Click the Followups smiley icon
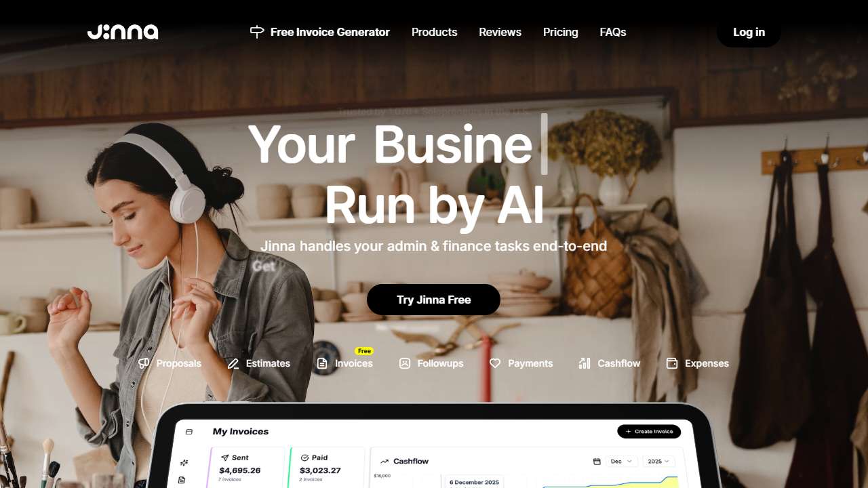 click(405, 363)
